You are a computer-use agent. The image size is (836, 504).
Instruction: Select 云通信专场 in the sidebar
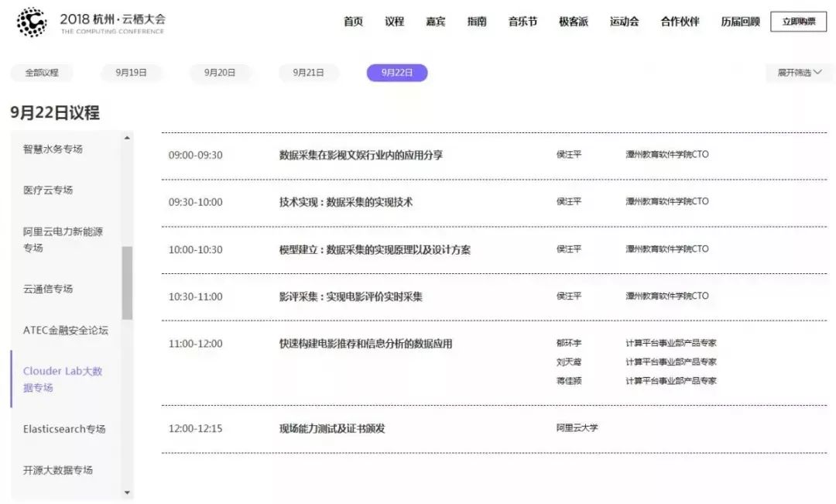coord(48,289)
